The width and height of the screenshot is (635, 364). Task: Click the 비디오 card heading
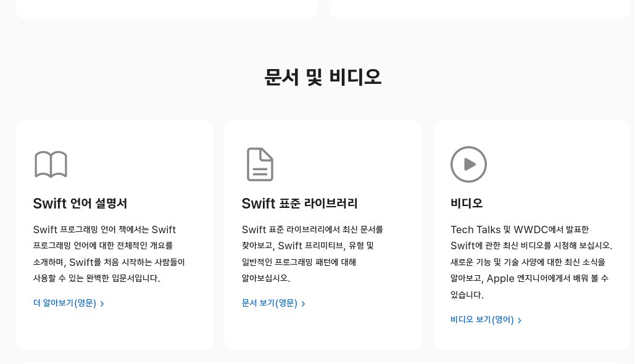click(467, 203)
